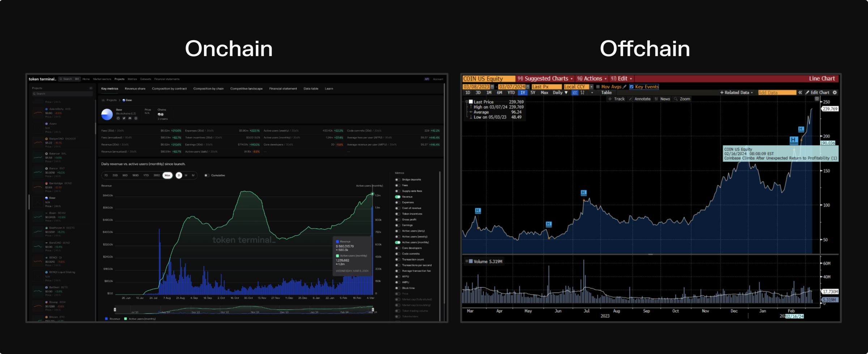Click the Zoom magnifier tool
Screen dimensions: 868x354
point(682,99)
